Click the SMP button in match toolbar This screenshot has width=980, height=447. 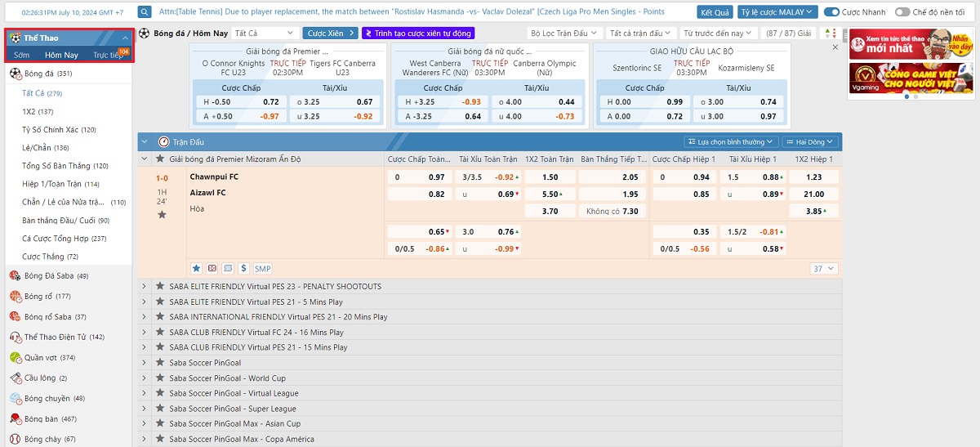pyautogui.click(x=262, y=268)
